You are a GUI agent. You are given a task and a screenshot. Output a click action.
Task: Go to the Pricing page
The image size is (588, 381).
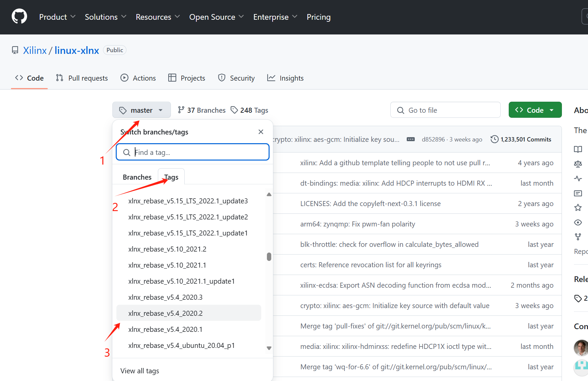click(318, 17)
